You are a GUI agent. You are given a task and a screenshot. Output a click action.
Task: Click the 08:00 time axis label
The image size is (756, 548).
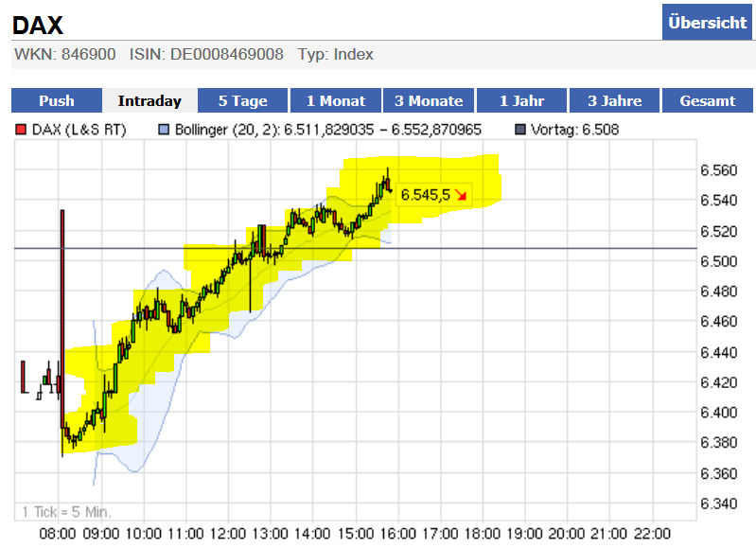click(x=58, y=534)
